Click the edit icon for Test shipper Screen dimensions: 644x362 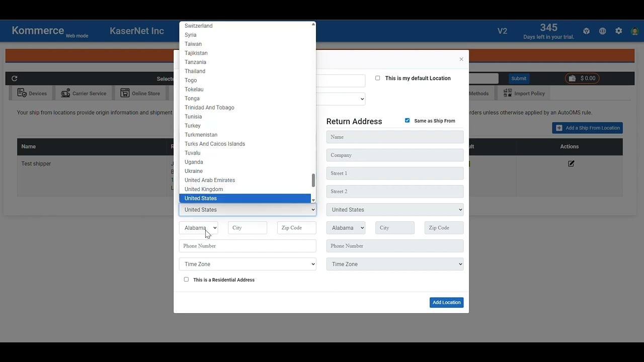(x=571, y=163)
